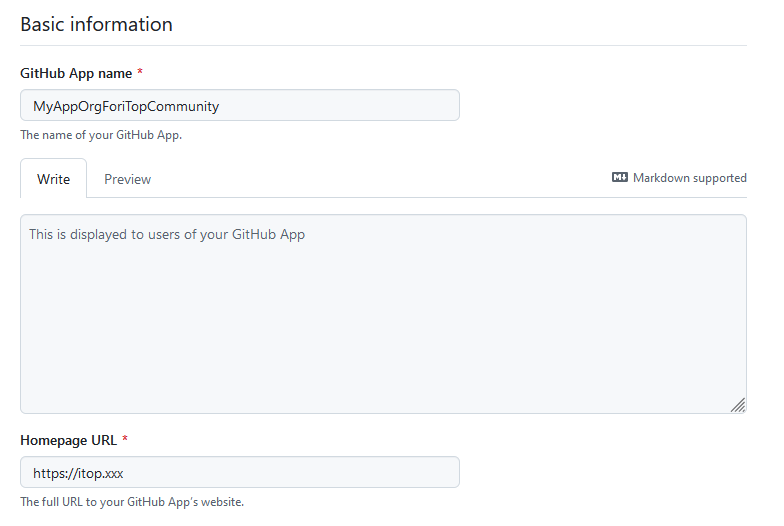Click the divider line under Basic information

click(x=383, y=45)
